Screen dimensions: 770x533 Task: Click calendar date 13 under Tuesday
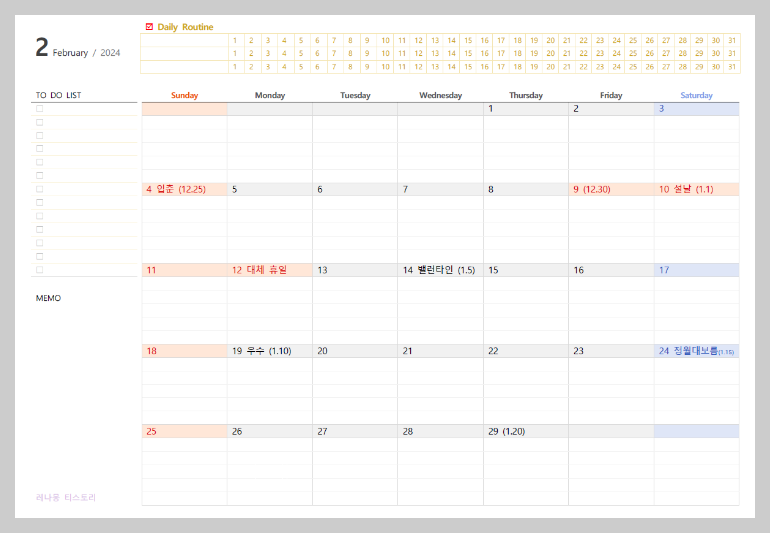click(322, 270)
